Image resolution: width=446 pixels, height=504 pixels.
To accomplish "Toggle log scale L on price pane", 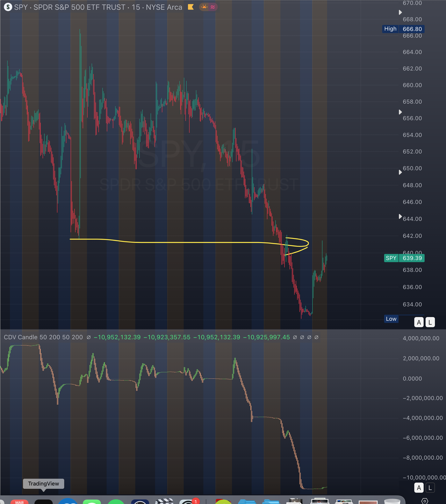I will (430, 322).
